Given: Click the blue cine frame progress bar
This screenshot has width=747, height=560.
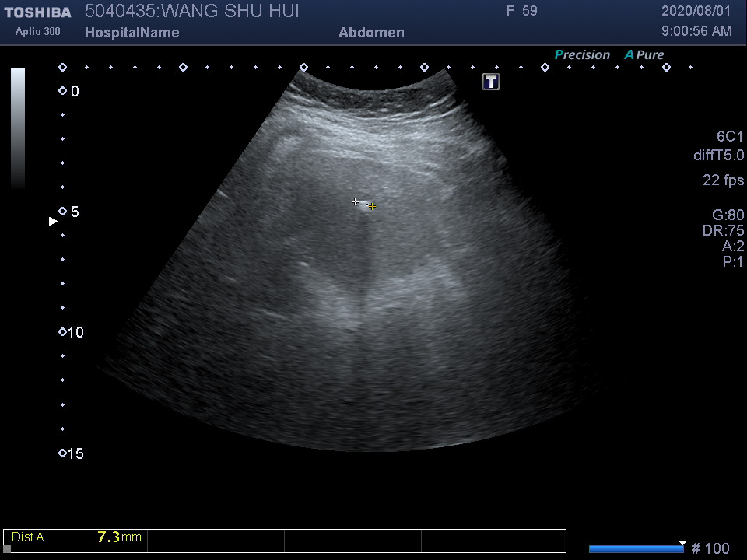Looking at the screenshot, I should coord(636,549).
